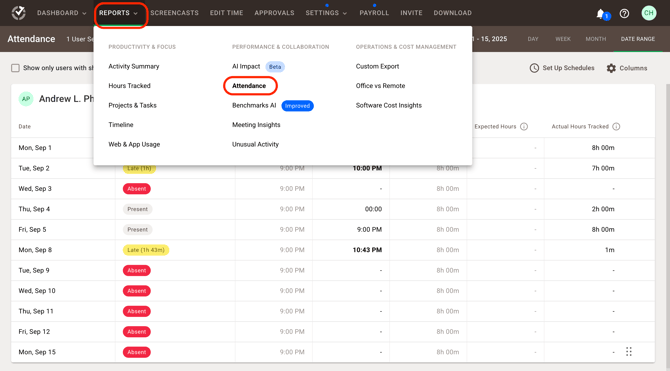
Task: Click the Time Doctor logo icon
Action: click(x=18, y=13)
